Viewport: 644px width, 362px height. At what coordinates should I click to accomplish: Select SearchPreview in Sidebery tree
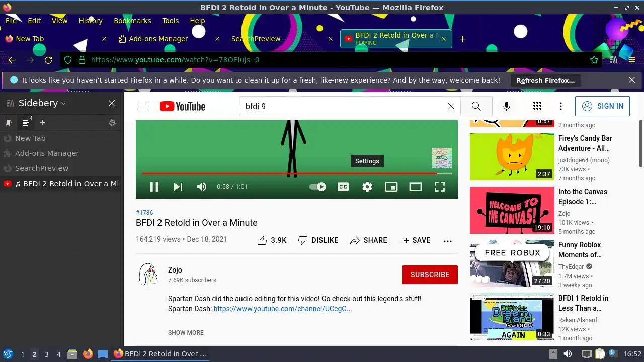(60, 168)
